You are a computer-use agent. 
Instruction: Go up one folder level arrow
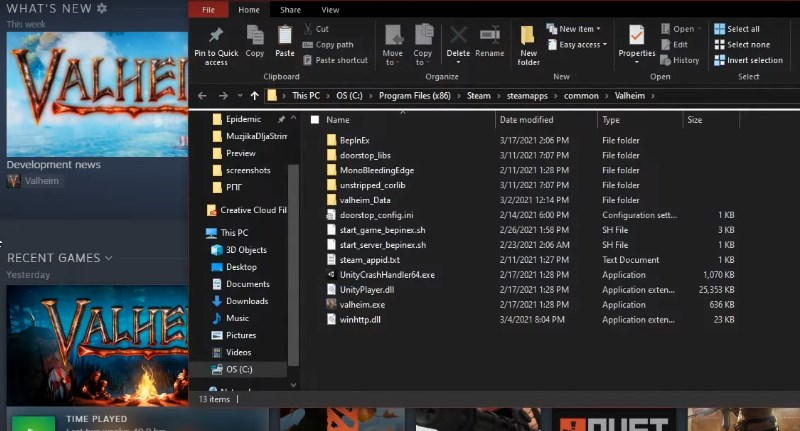(254, 96)
